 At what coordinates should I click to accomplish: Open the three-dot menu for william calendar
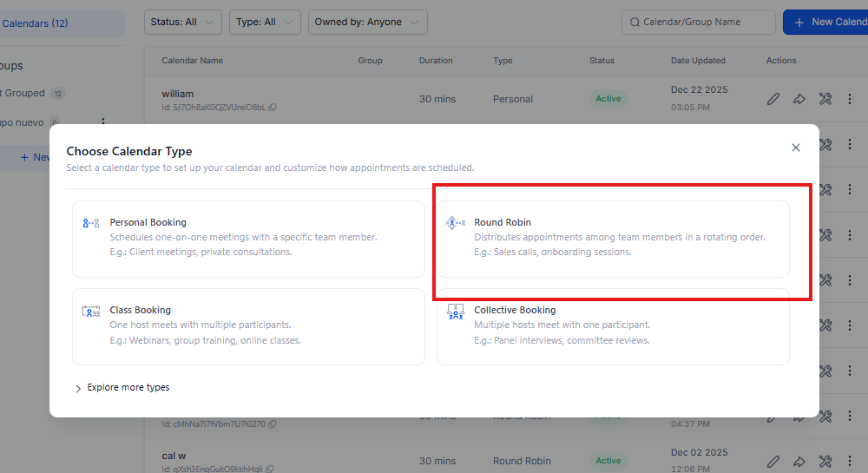(x=851, y=99)
